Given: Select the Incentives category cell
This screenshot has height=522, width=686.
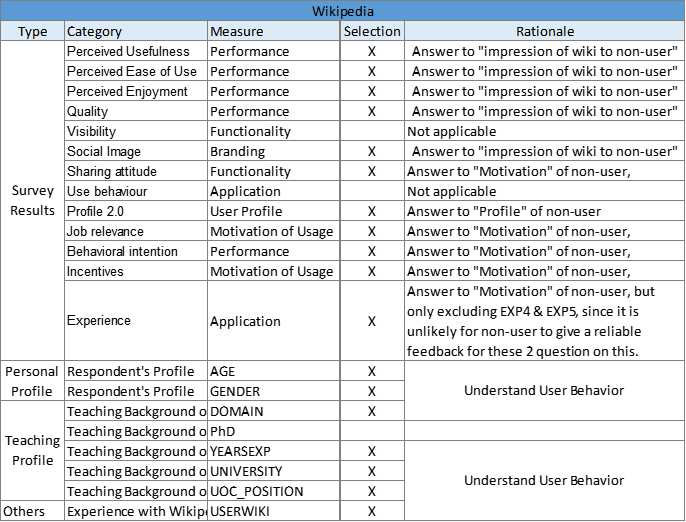Looking at the screenshot, I should (x=136, y=271).
